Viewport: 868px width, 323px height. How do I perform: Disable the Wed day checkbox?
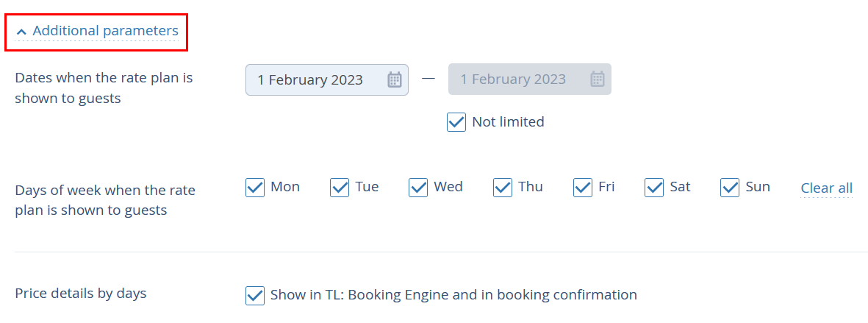click(x=418, y=188)
